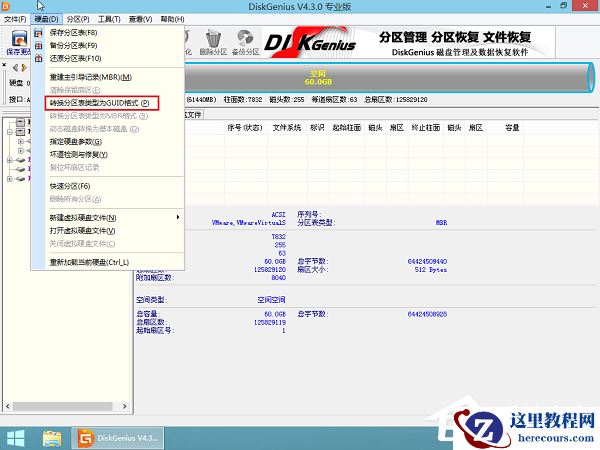The image size is (600, 450).
Task: Open the Windows Start button
Action: (x=15, y=438)
